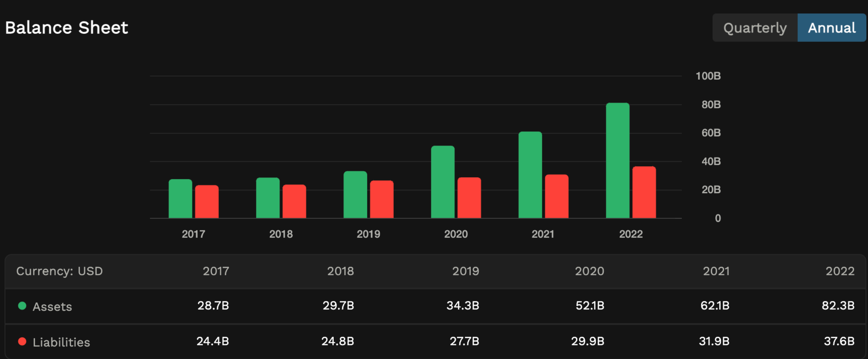Click the 28.7B assets value
The image size is (868, 359).
tap(213, 305)
